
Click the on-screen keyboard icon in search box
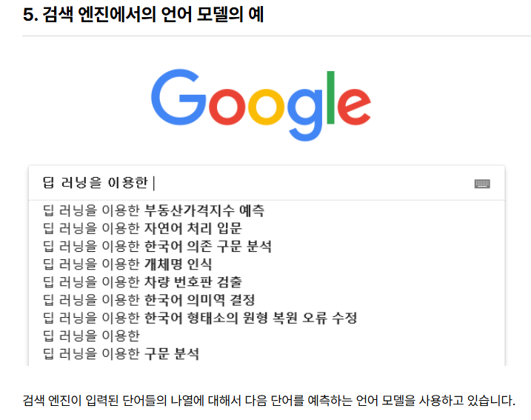pos(482,184)
